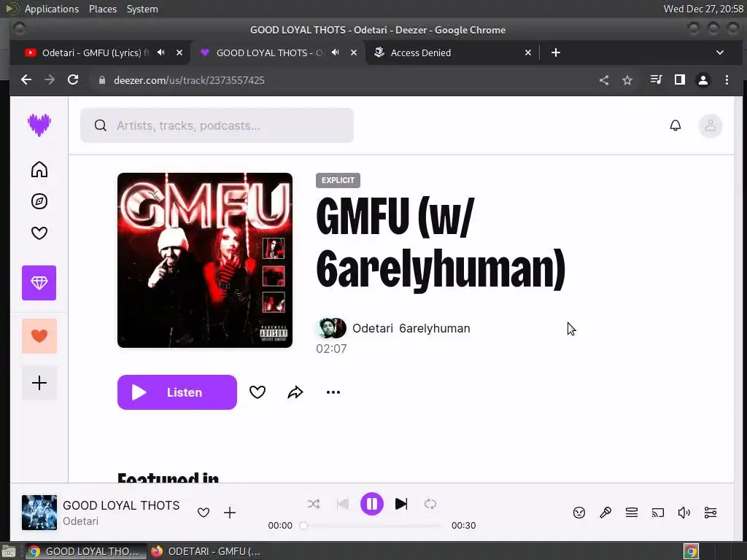Open the Chrome profile button
747x560 pixels.
[x=703, y=80]
